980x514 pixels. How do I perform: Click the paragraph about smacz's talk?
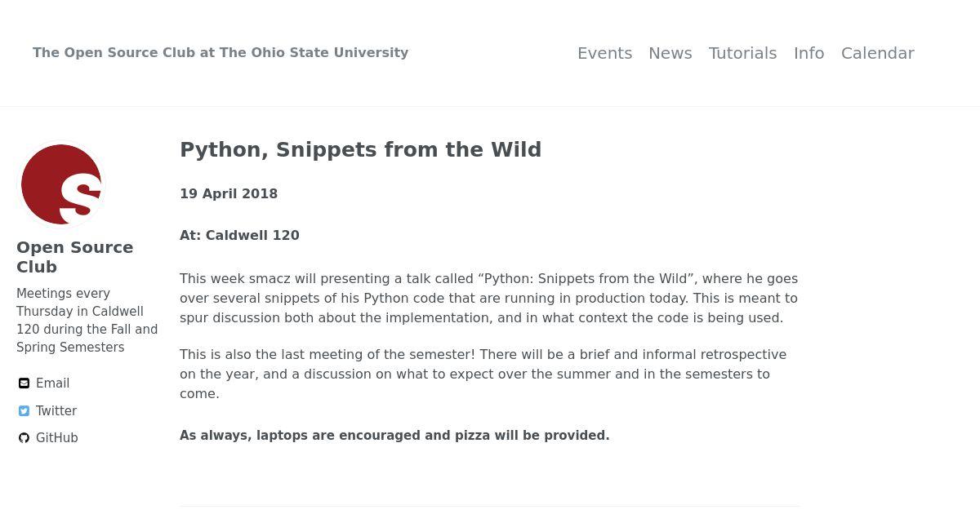click(x=489, y=299)
